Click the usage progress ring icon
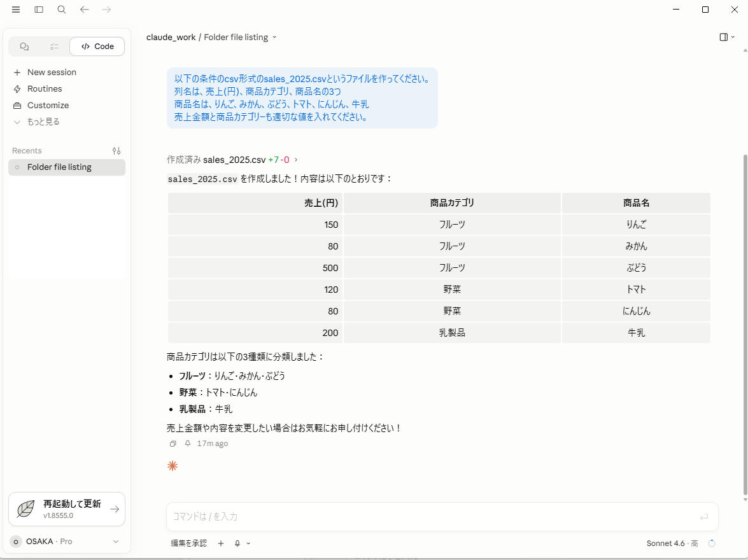748x560 pixels. pyautogui.click(x=712, y=543)
